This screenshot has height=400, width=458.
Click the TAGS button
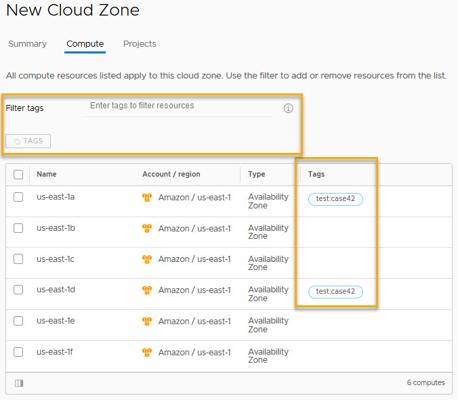28,141
